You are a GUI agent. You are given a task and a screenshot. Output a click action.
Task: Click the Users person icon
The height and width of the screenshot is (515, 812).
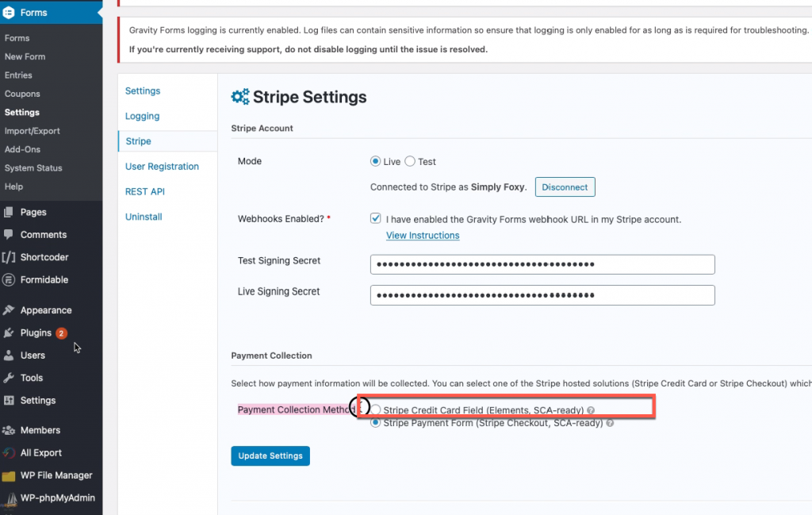coord(8,356)
